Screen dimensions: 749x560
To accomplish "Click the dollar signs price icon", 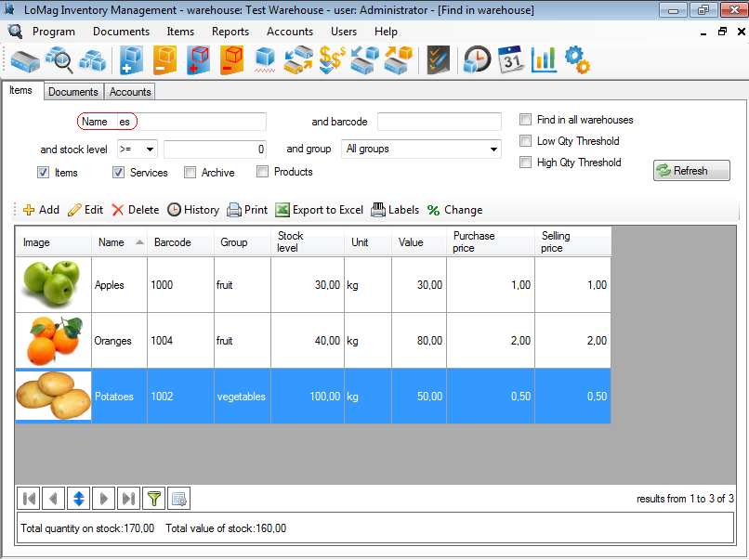I will [332, 60].
